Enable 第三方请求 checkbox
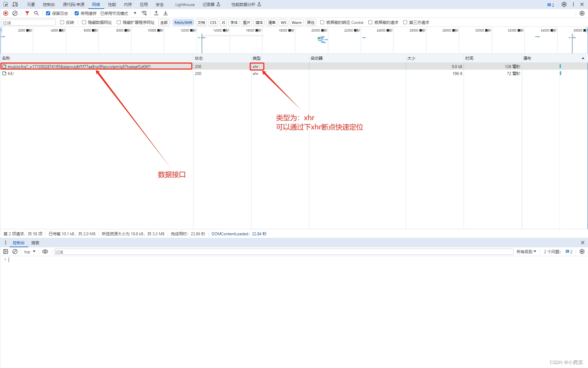The height and width of the screenshot is (368, 588). 405,22
